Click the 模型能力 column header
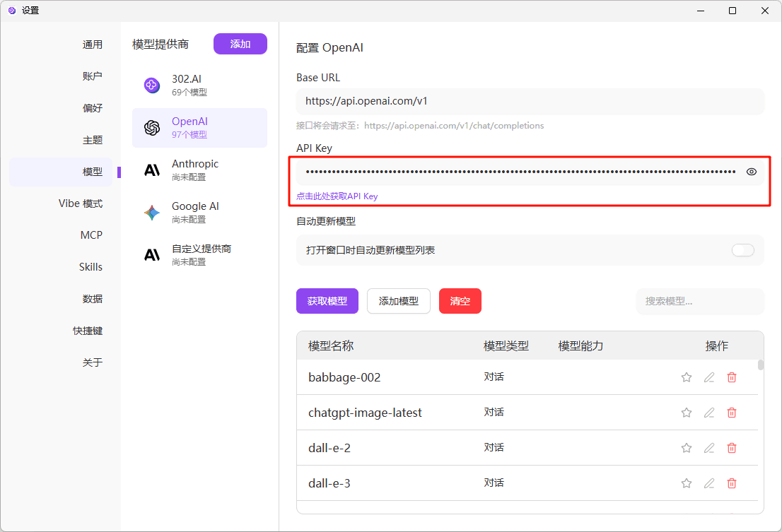The height and width of the screenshot is (532, 782). (x=580, y=346)
